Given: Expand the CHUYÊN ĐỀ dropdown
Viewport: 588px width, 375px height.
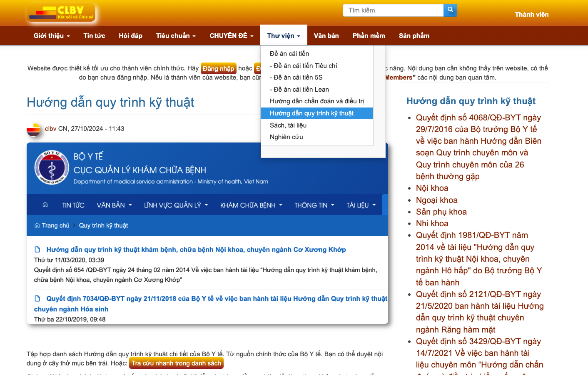Looking at the screenshot, I should pos(232,36).
